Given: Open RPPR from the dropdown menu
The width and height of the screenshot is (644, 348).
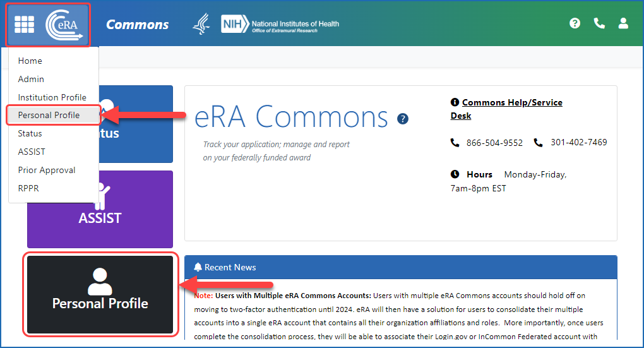Looking at the screenshot, I should pyautogui.click(x=28, y=188).
